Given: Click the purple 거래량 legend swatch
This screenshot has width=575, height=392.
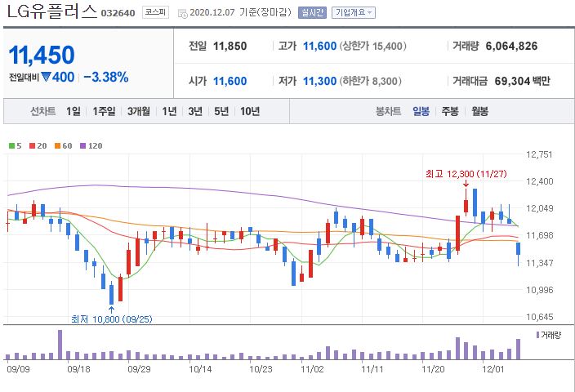Looking at the screenshot, I should (537, 335).
